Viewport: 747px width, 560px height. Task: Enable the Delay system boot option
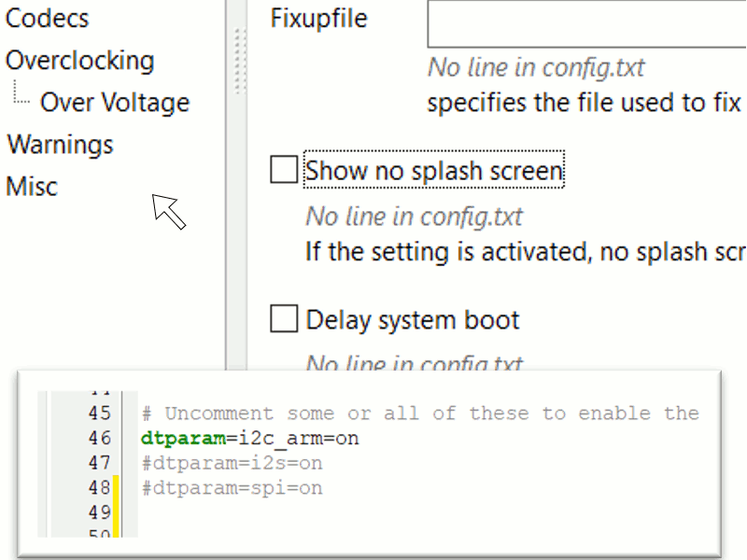(284, 318)
